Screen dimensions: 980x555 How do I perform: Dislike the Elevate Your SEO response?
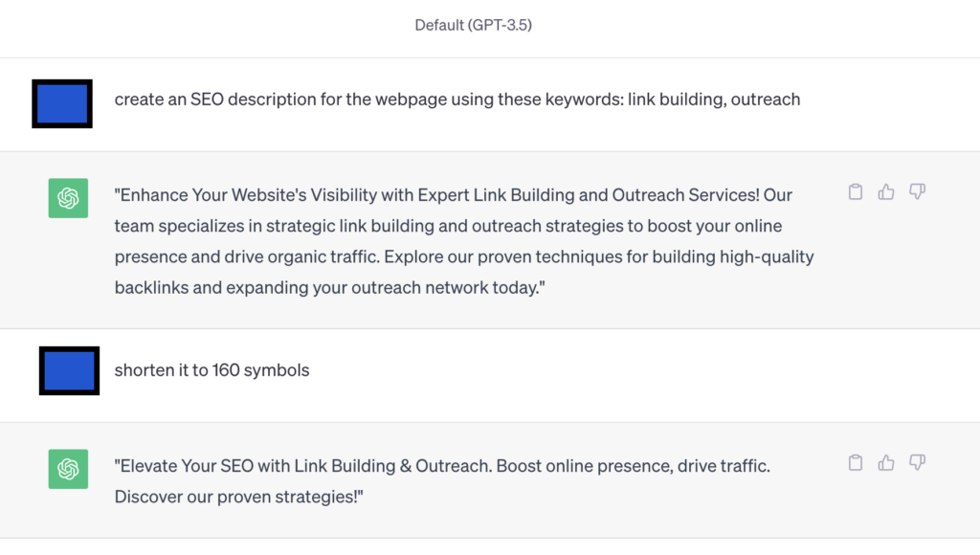tap(917, 462)
